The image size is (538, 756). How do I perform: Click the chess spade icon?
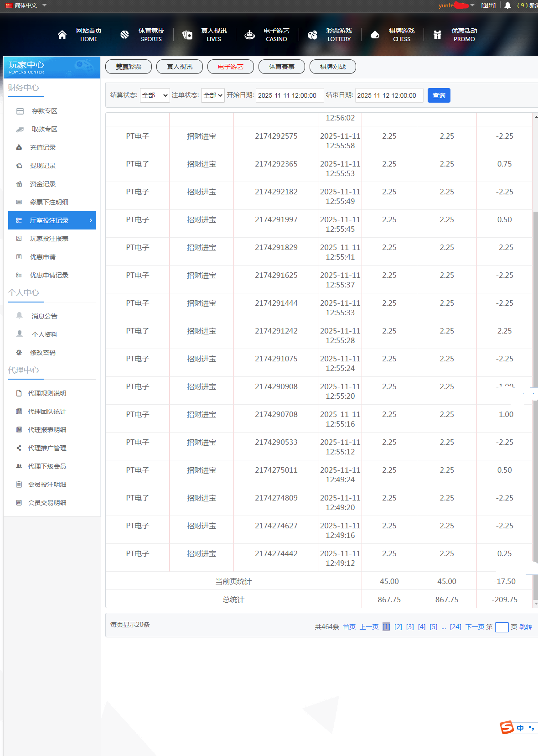[x=375, y=35]
